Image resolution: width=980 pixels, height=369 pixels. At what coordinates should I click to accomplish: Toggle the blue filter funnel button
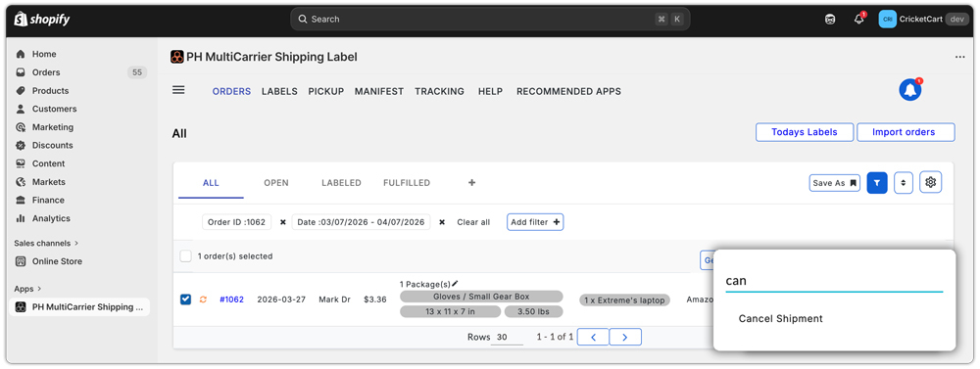tap(877, 183)
